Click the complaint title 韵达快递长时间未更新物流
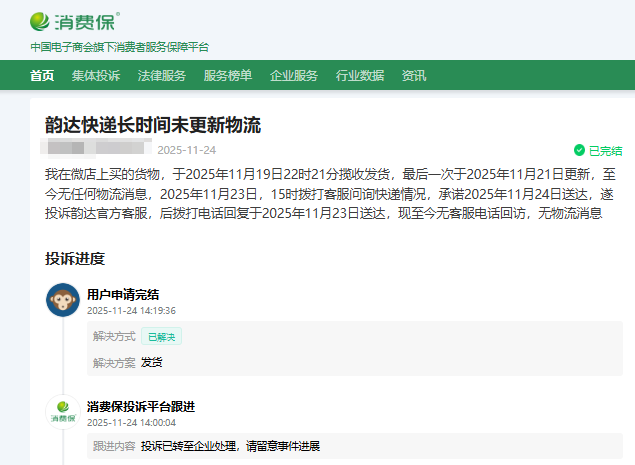The width and height of the screenshot is (635, 465). pyautogui.click(x=152, y=125)
